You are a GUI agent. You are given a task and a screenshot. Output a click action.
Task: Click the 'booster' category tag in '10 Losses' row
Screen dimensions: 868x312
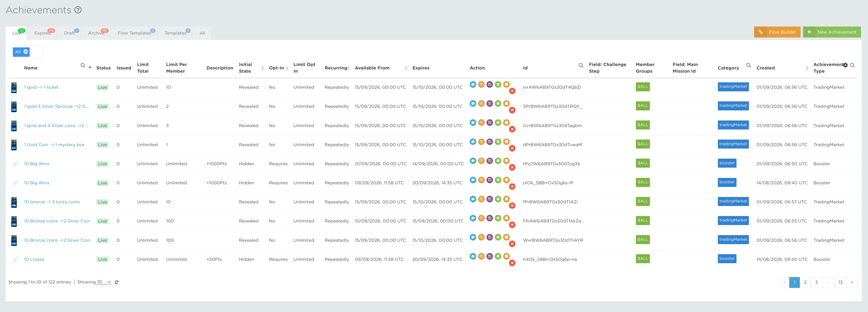[x=727, y=259]
